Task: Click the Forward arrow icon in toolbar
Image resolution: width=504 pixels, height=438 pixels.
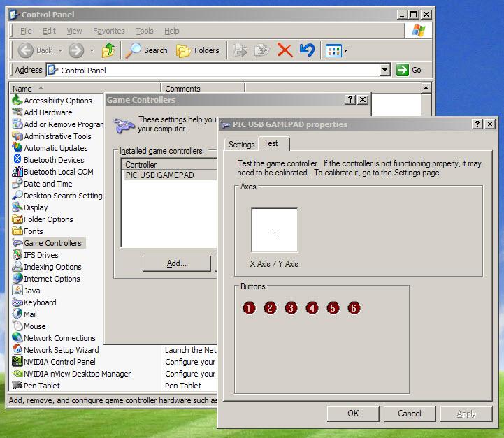Action: click(x=76, y=50)
